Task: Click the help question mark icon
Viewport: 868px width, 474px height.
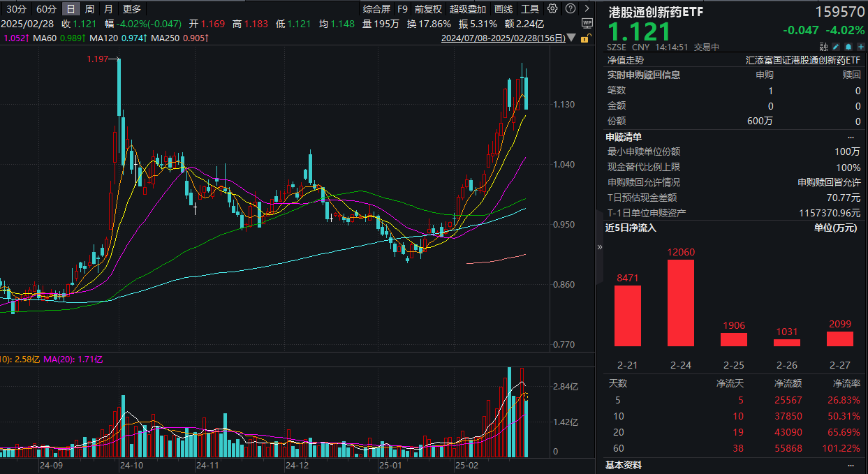Action: 571,10
